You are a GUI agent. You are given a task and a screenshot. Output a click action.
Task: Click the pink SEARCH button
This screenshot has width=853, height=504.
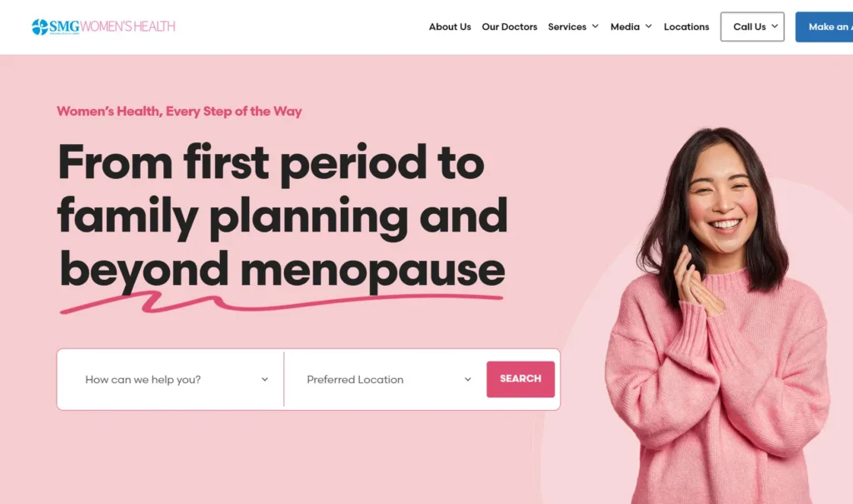point(521,379)
